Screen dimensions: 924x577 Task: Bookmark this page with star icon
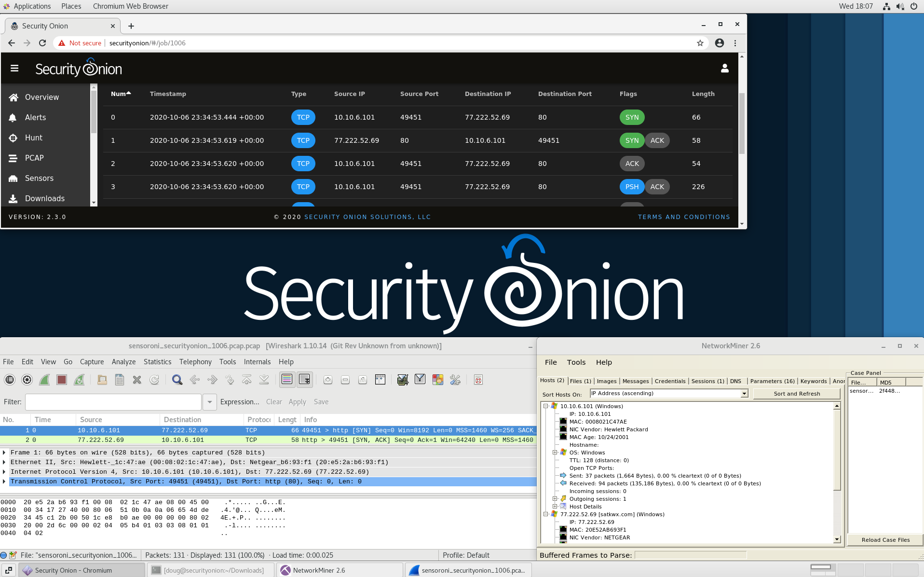tap(700, 43)
